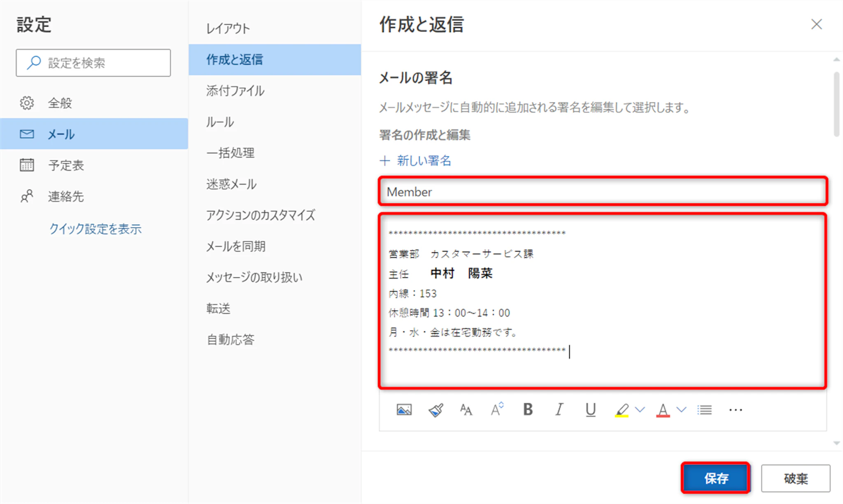Open 添付ファイル settings section

coord(235,91)
